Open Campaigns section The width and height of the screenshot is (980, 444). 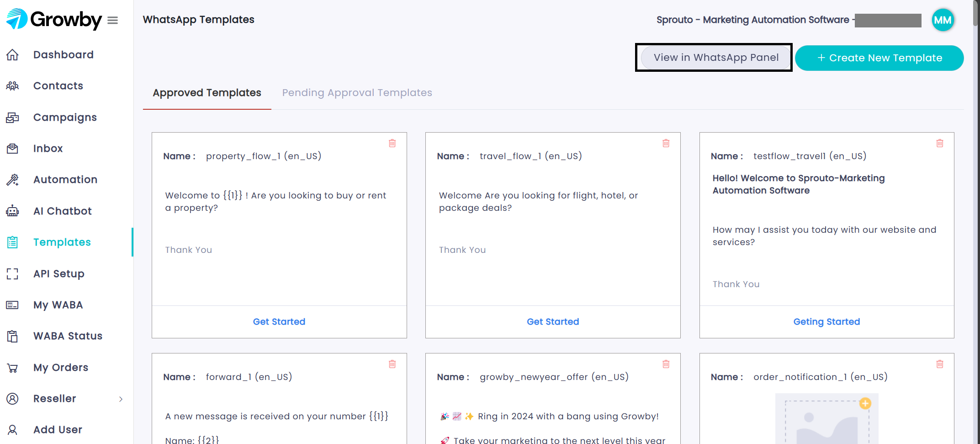click(x=65, y=118)
